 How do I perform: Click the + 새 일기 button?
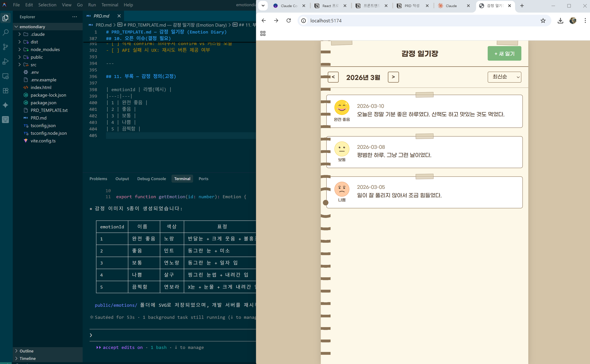click(504, 53)
